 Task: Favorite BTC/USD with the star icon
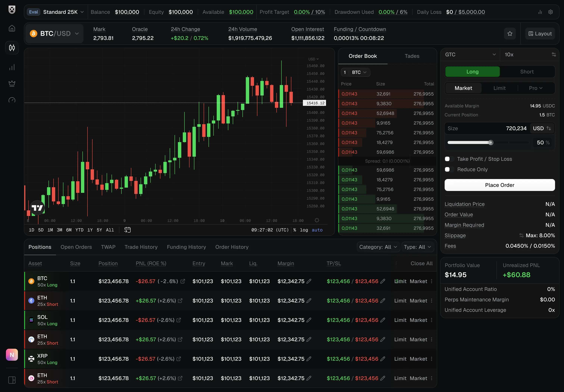(x=510, y=34)
